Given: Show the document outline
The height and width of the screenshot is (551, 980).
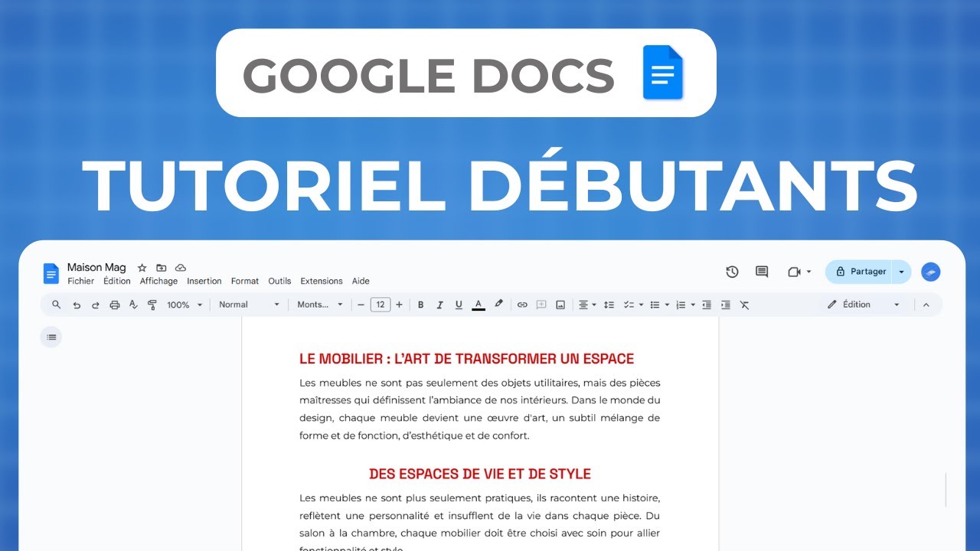Looking at the screenshot, I should (x=51, y=337).
